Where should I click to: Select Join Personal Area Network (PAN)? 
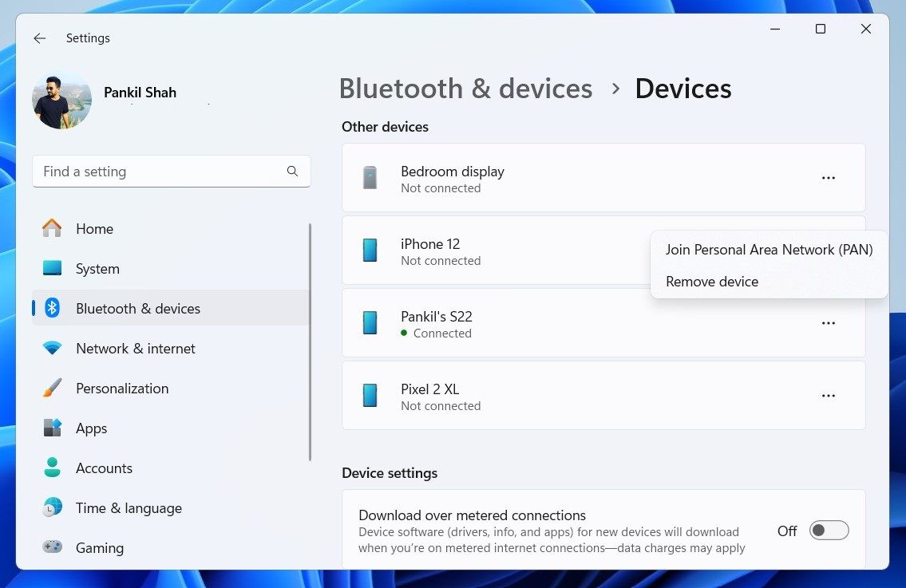pos(769,249)
